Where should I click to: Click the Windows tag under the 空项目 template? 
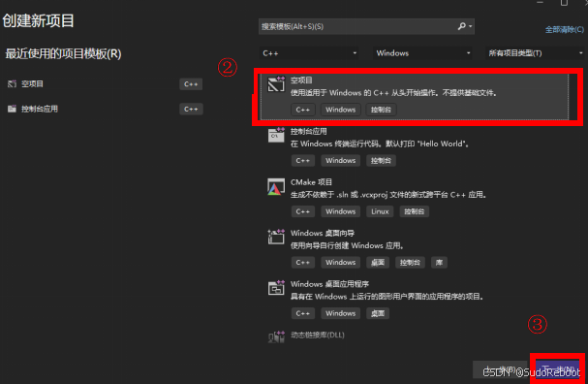341,110
